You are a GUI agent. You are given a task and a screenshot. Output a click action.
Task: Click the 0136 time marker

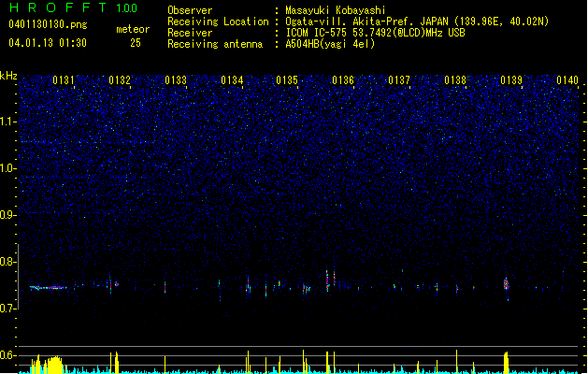343,80
